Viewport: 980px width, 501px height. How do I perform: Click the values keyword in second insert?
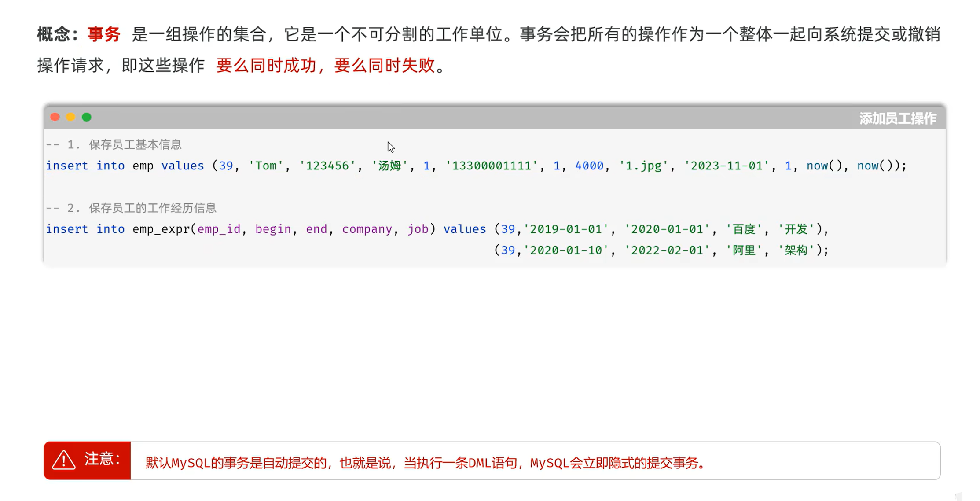pos(465,229)
